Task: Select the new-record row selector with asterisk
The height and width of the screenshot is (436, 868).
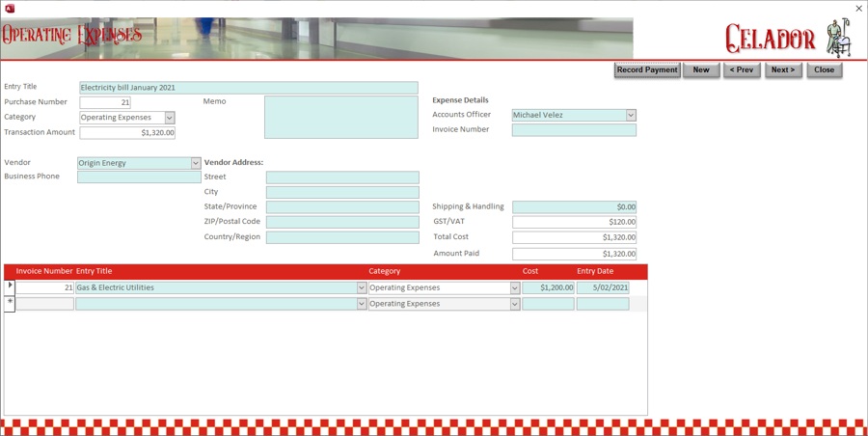Action: click(x=10, y=304)
